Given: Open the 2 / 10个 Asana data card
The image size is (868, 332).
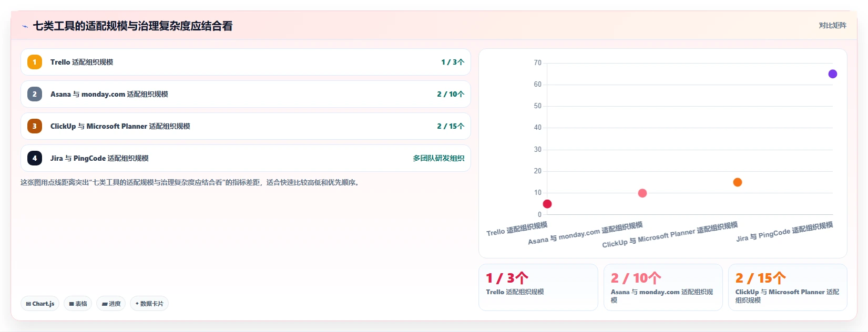Looking at the screenshot, I should (x=663, y=287).
